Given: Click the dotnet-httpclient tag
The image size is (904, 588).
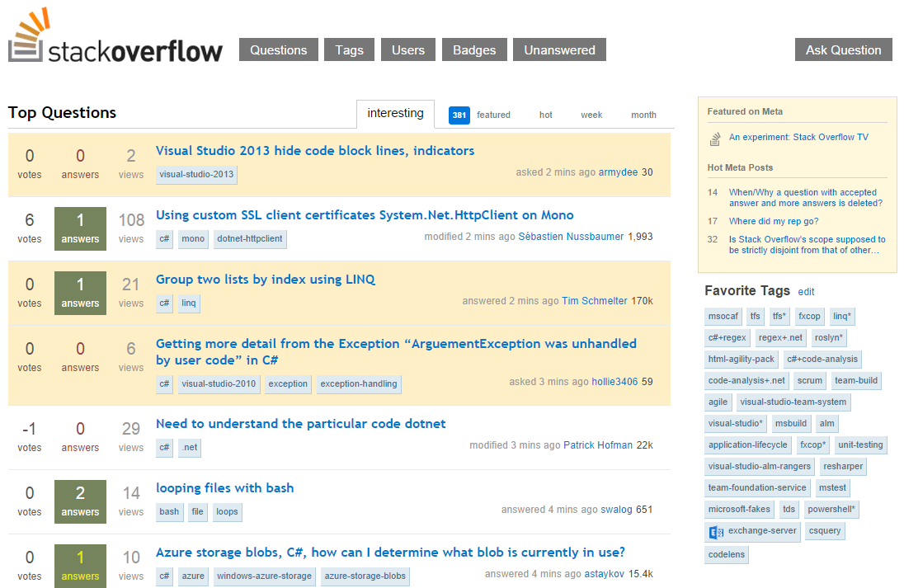Looking at the screenshot, I should (250, 239).
